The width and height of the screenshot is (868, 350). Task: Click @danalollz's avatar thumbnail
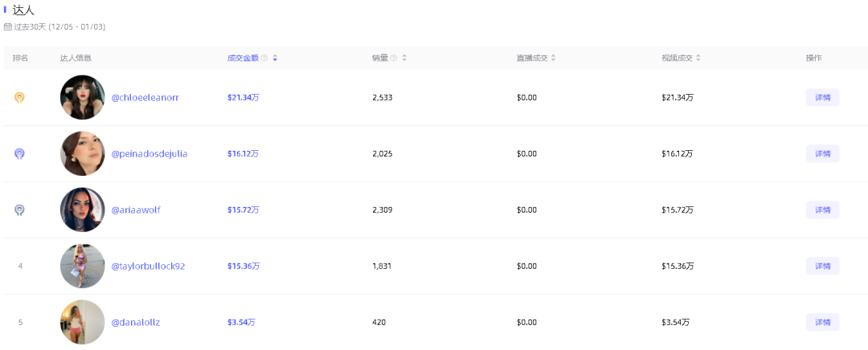[82, 322]
